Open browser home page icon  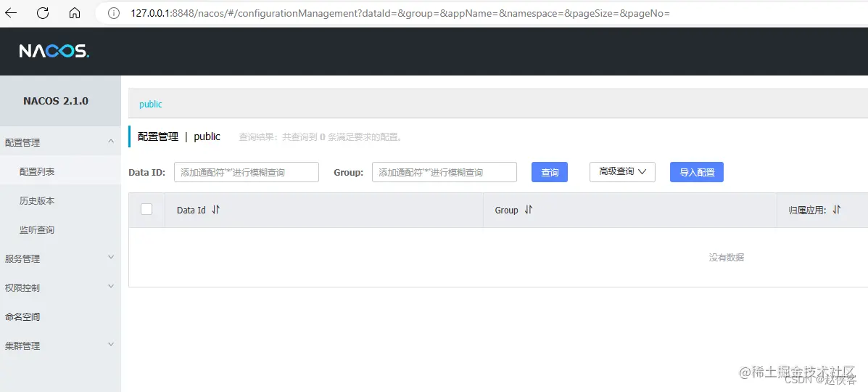point(75,13)
